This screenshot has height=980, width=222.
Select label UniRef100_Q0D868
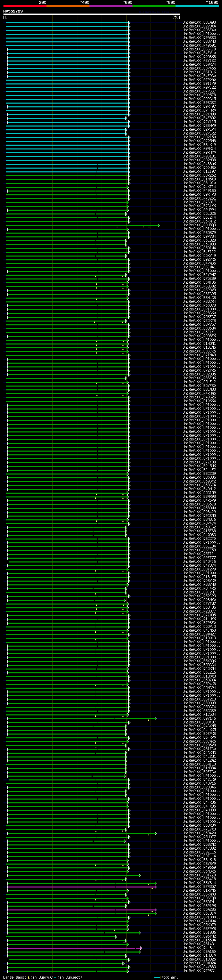(x=199, y=57)
